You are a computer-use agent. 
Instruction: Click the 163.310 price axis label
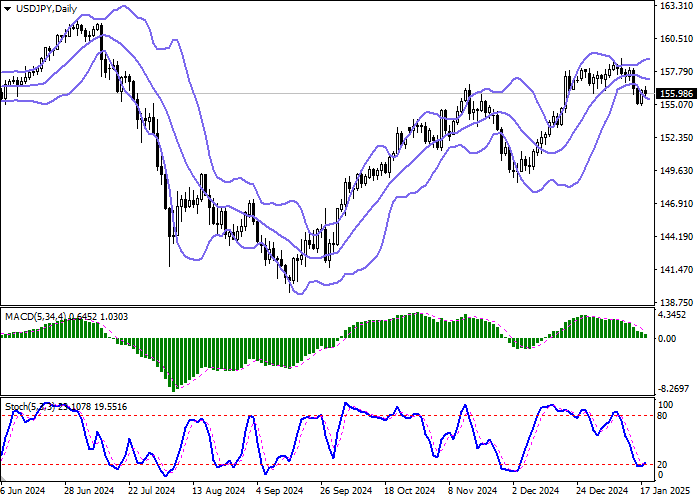pos(678,6)
